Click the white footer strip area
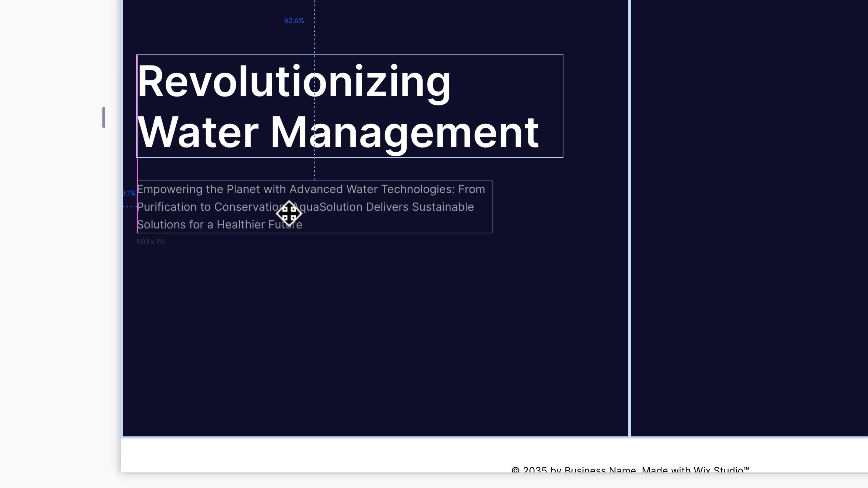Screen dimensions: 868x488 [303, 455]
